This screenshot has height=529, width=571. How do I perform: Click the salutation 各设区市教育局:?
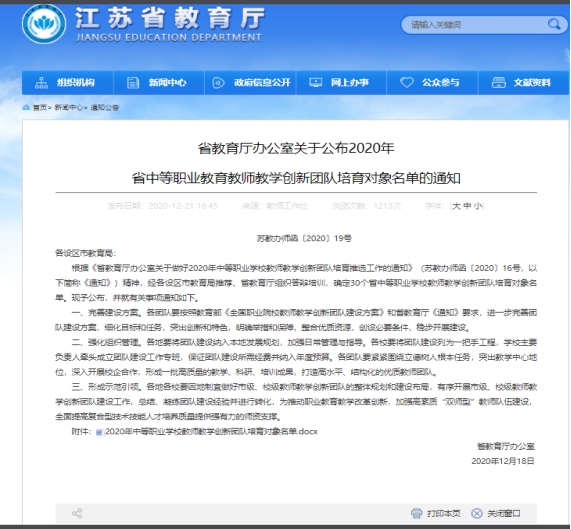click(x=85, y=253)
